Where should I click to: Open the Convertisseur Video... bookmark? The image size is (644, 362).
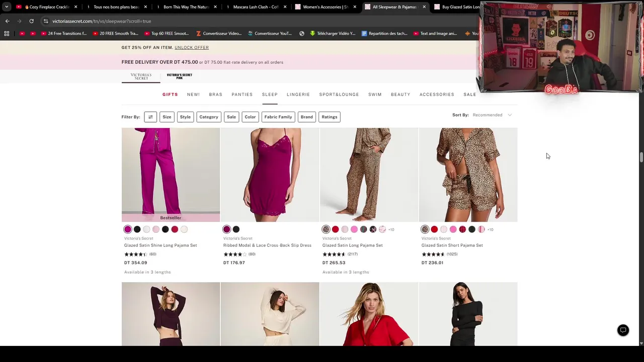(219, 34)
